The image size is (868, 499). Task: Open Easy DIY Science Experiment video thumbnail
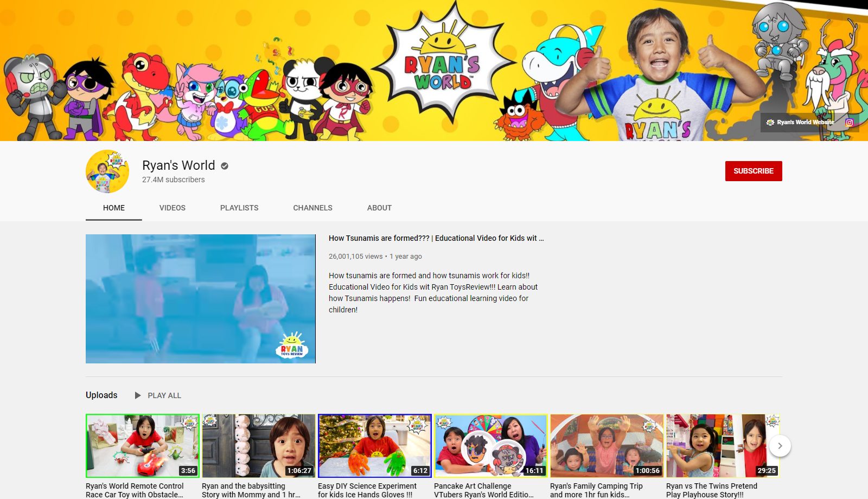375,446
